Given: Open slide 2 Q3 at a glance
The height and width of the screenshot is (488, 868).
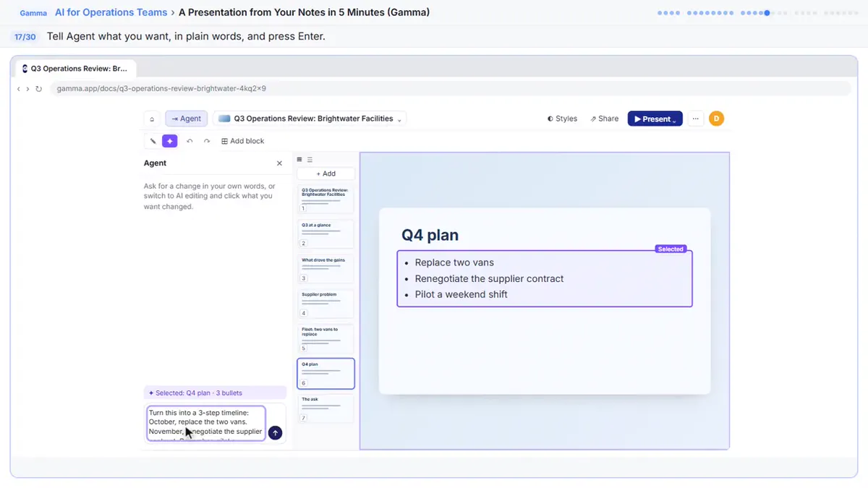Looking at the screenshot, I should pos(325,234).
